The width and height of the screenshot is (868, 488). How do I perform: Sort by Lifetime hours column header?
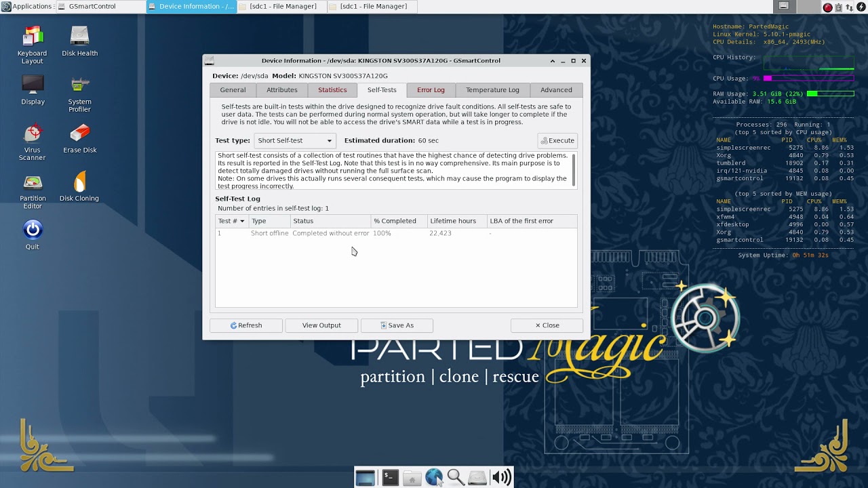pyautogui.click(x=457, y=221)
